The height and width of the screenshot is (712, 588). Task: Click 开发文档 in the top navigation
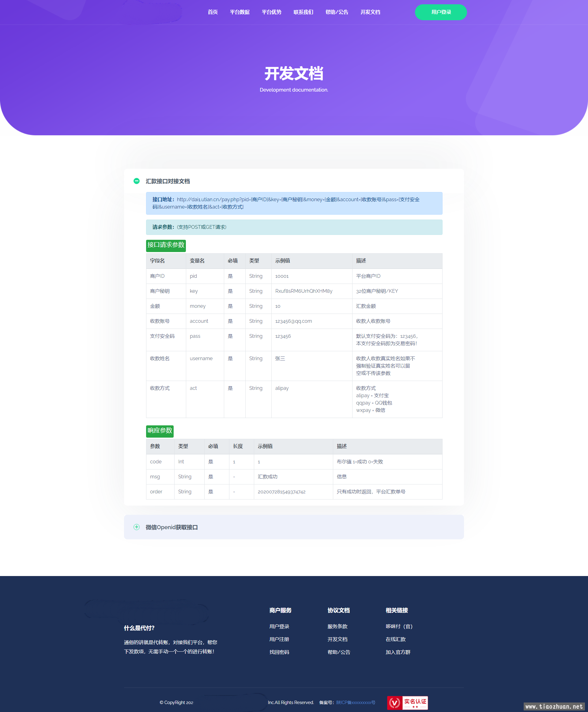[370, 12]
